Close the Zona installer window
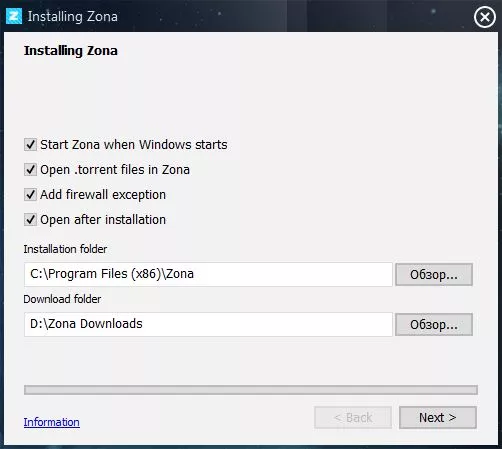502x449 pixels. [484, 17]
